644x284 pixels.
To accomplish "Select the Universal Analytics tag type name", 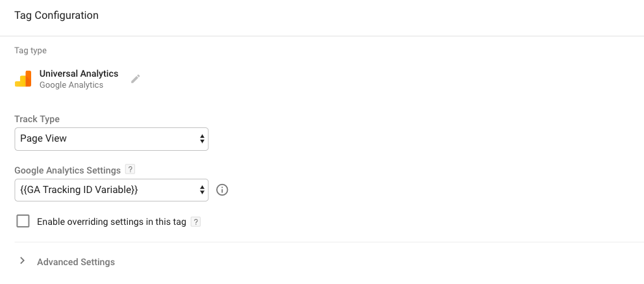I will pyautogui.click(x=79, y=73).
